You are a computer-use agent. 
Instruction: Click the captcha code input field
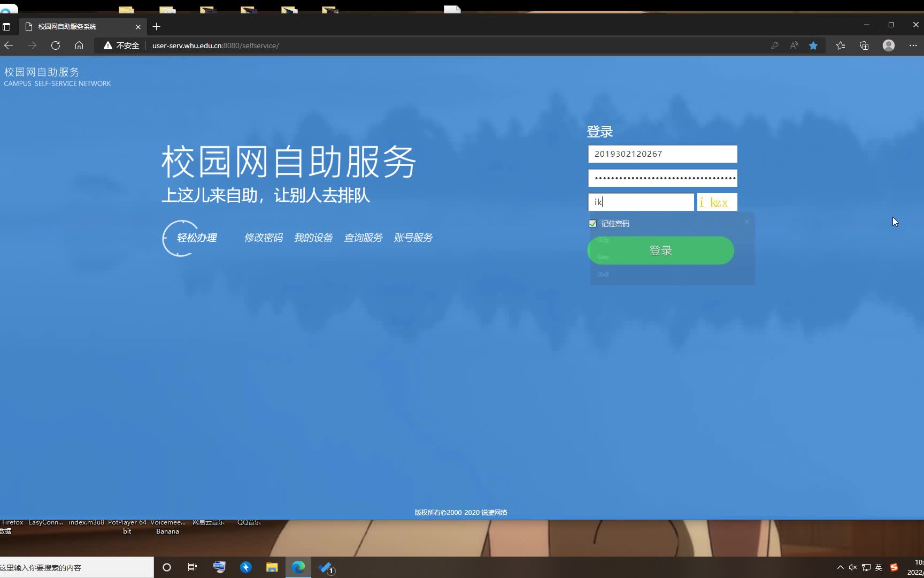(641, 202)
